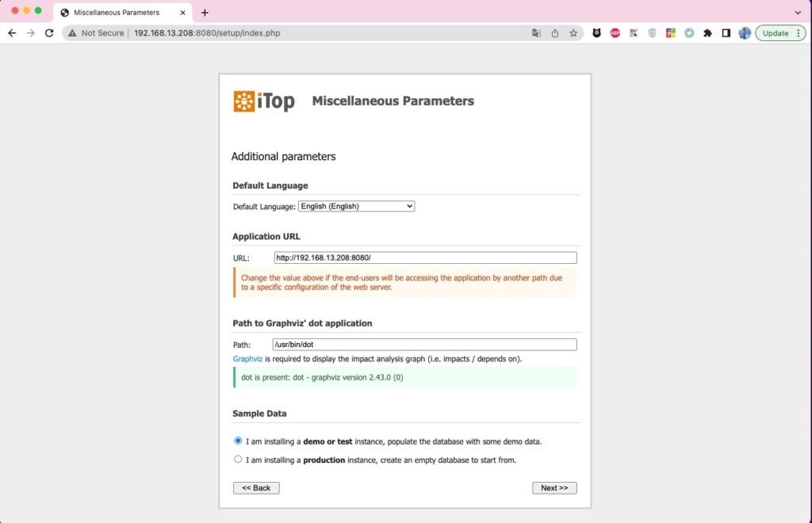Click the Update button in Chrome
812x523 pixels.
tap(775, 33)
